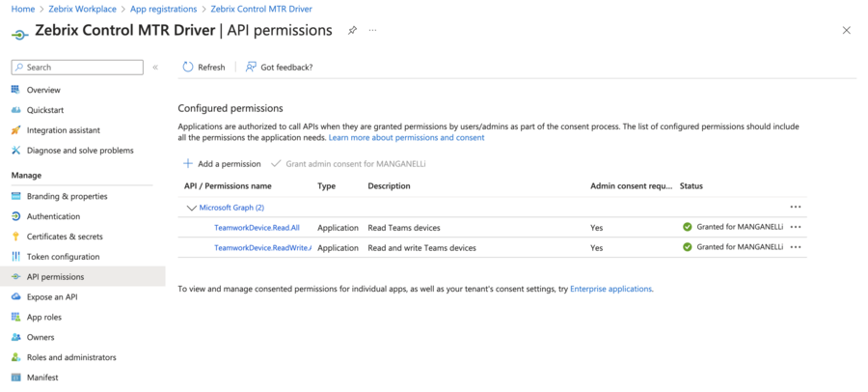This screenshot has height=392, width=868.
Task: Click the Manifest icon in sidebar
Action: pos(16,378)
